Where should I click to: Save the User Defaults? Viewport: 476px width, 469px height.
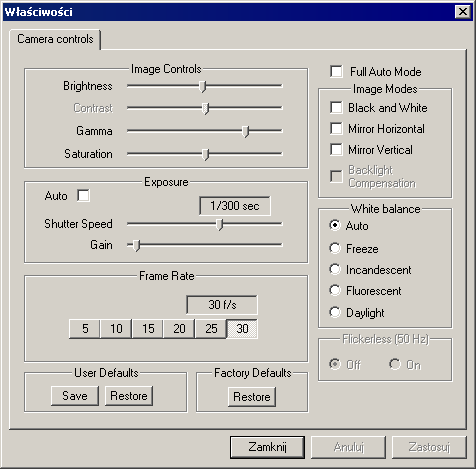coord(75,396)
